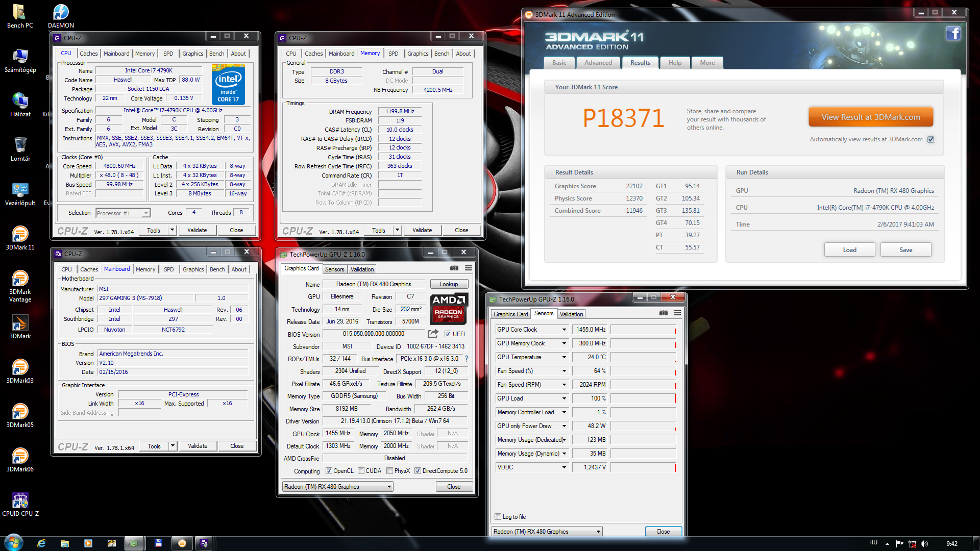This screenshot has height=551, width=980.
Task: Switch to Validation tab in GPU-Z Graphics Card window
Action: 362,269
